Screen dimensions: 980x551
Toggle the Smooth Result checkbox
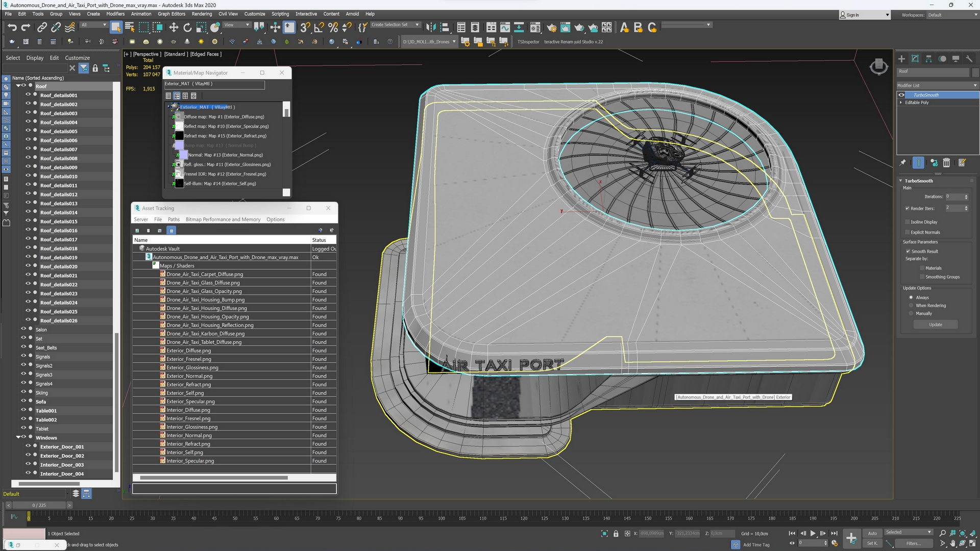[x=908, y=252]
